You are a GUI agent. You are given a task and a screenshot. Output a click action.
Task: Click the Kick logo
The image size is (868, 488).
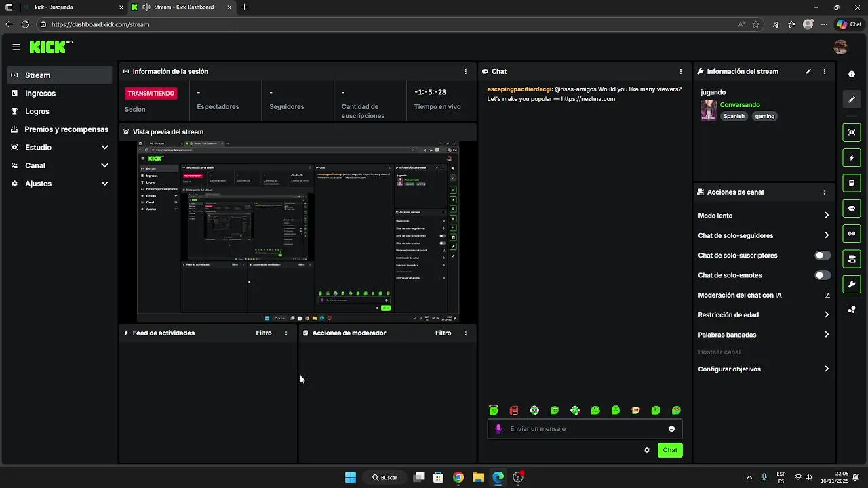[x=51, y=47]
